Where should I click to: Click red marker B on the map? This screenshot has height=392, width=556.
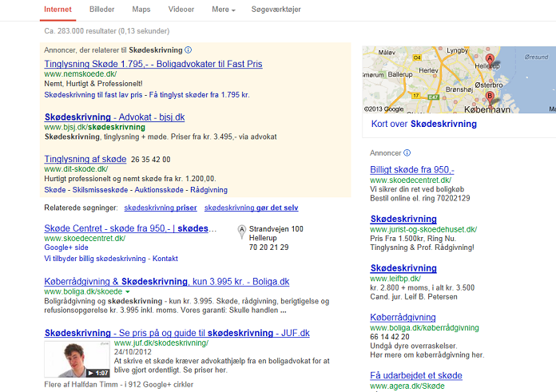pyautogui.click(x=490, y=97)
